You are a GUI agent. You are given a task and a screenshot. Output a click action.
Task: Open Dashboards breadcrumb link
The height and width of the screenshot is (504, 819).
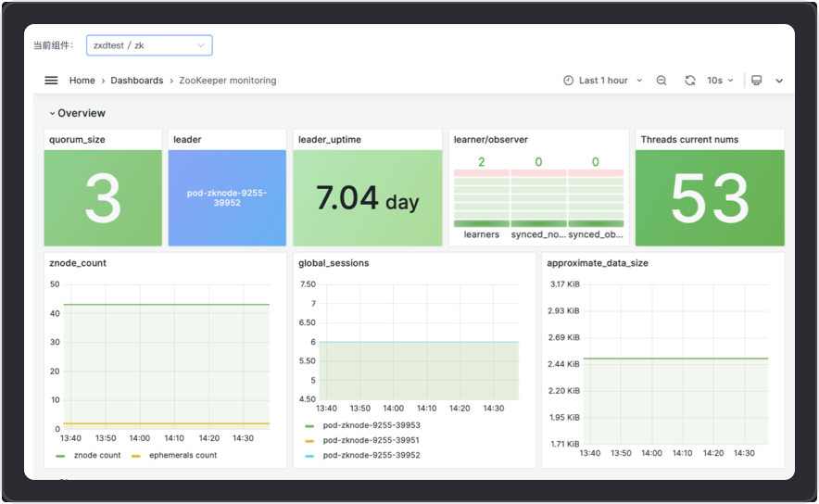[x=136, y=81]
